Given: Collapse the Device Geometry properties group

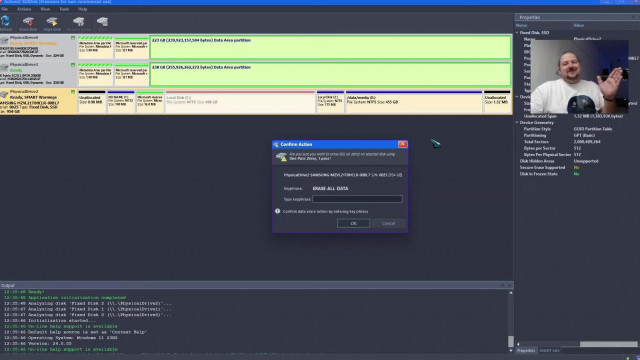Looking at the screenshot, I should point(517,122).
